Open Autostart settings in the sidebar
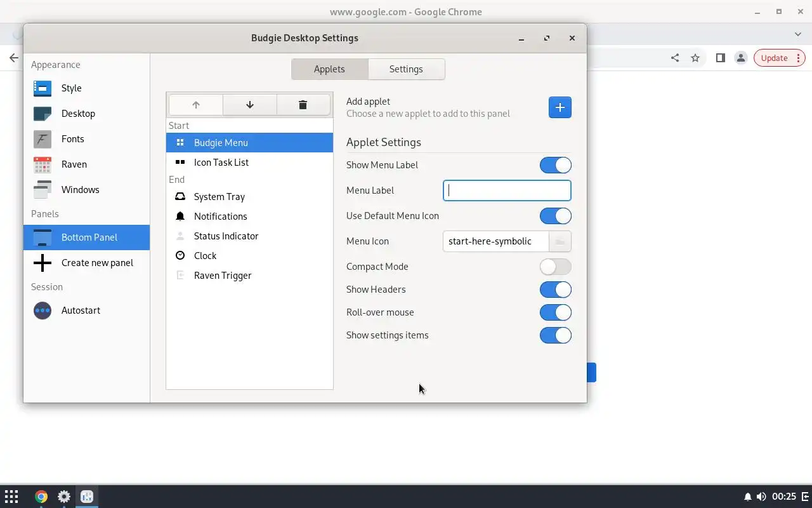This screenshot has width=812, height=508. tap(86, 311)
